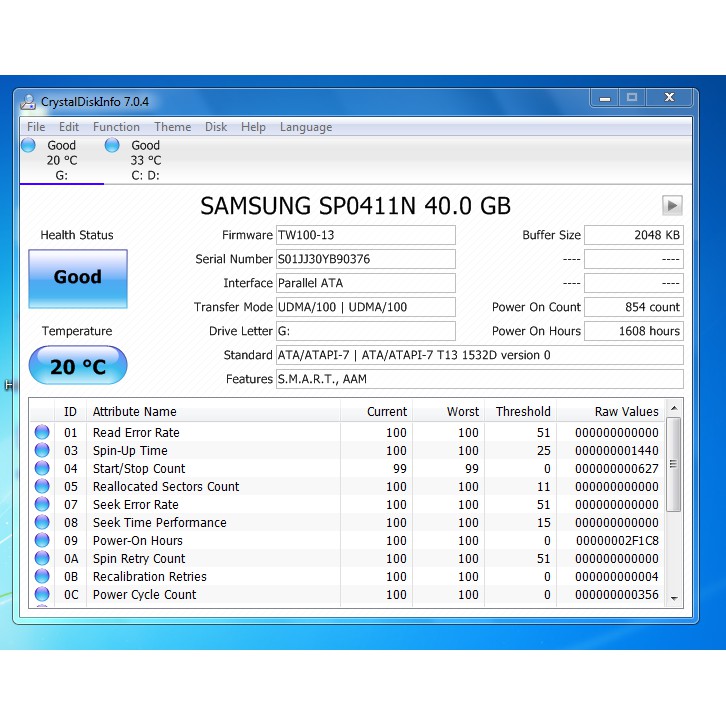Click status orb of Recalibration Retries row

(42, 576)
